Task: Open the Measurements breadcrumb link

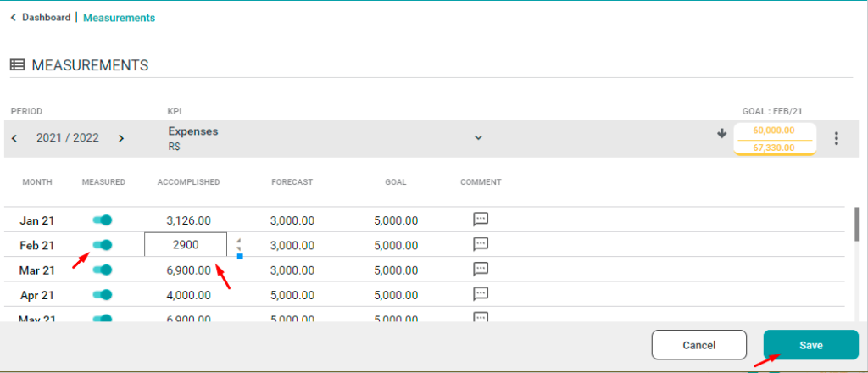Action: pyautogui.click(x=119, y=18)
